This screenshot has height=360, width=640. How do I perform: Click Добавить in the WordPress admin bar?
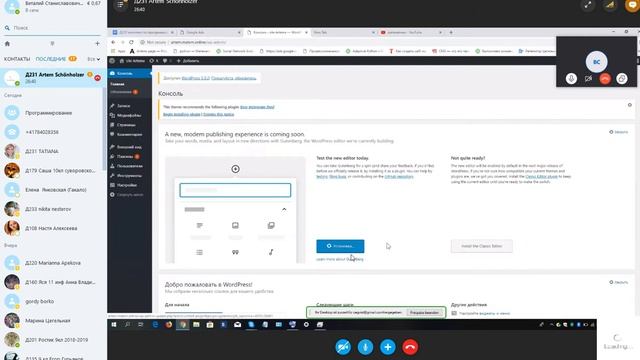pos(188,60)
